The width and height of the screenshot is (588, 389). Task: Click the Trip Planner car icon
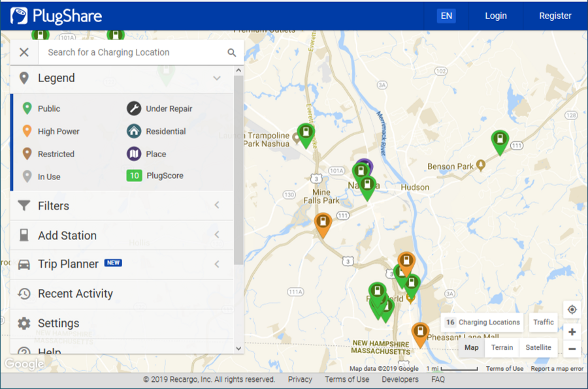tap(24, 264)
